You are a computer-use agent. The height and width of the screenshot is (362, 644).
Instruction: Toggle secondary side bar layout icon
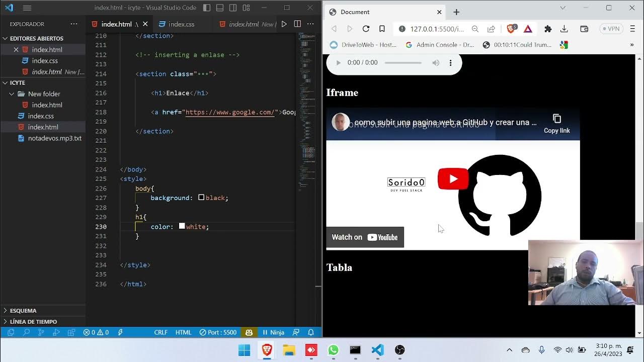[233, 8]
